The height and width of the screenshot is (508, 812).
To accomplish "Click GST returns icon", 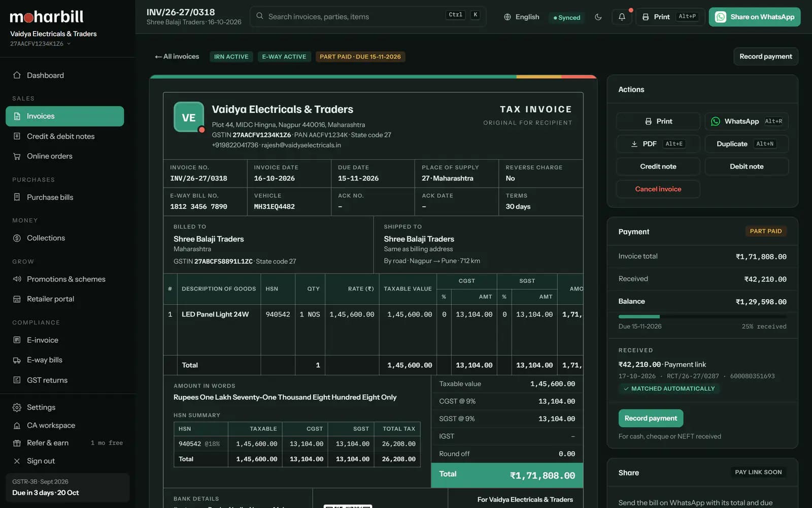I will coord(17,380).
